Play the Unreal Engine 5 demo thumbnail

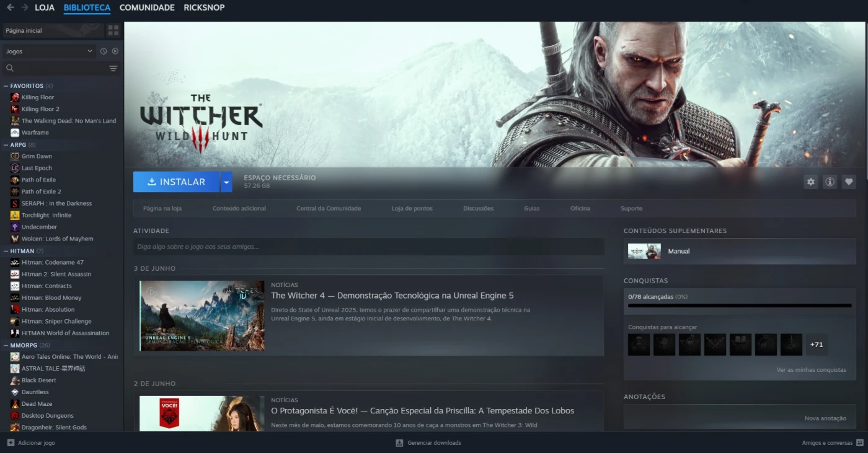coord(202,315)
